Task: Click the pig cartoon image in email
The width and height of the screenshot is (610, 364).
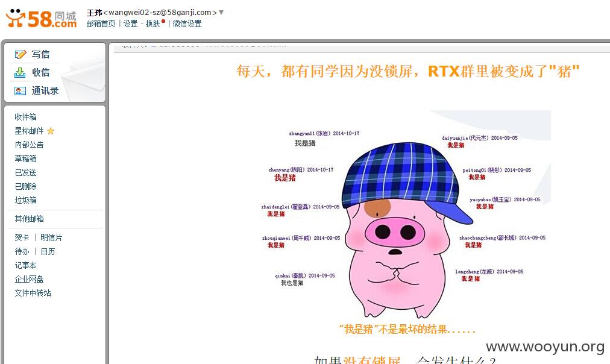Action: click(x=407, y=230)
